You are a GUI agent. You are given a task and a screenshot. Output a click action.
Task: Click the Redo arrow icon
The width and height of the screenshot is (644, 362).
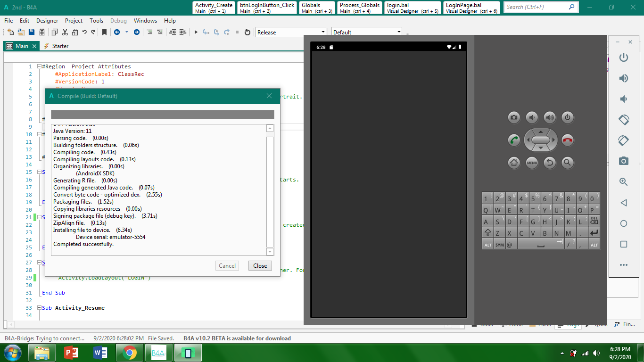pos(93,32)
